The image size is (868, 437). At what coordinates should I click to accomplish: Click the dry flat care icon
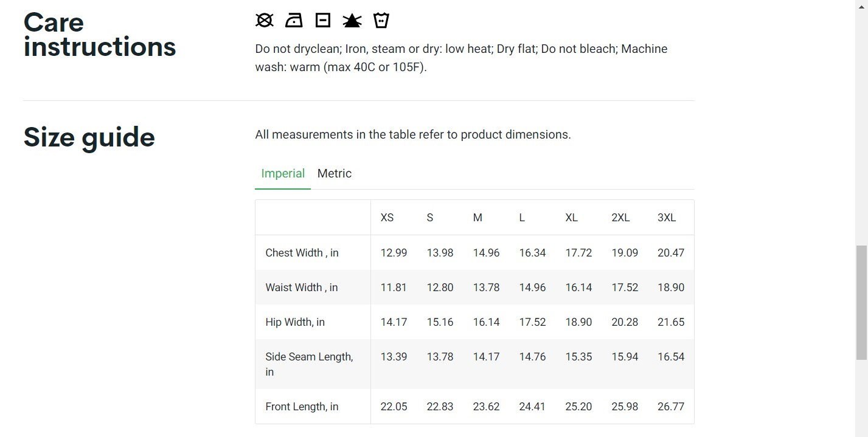323,21
